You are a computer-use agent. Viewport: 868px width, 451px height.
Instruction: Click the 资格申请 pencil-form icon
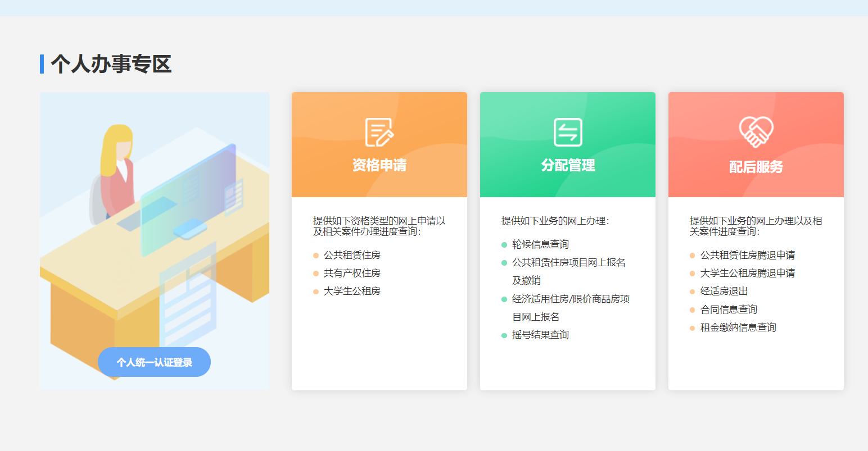tap(379, 133)
